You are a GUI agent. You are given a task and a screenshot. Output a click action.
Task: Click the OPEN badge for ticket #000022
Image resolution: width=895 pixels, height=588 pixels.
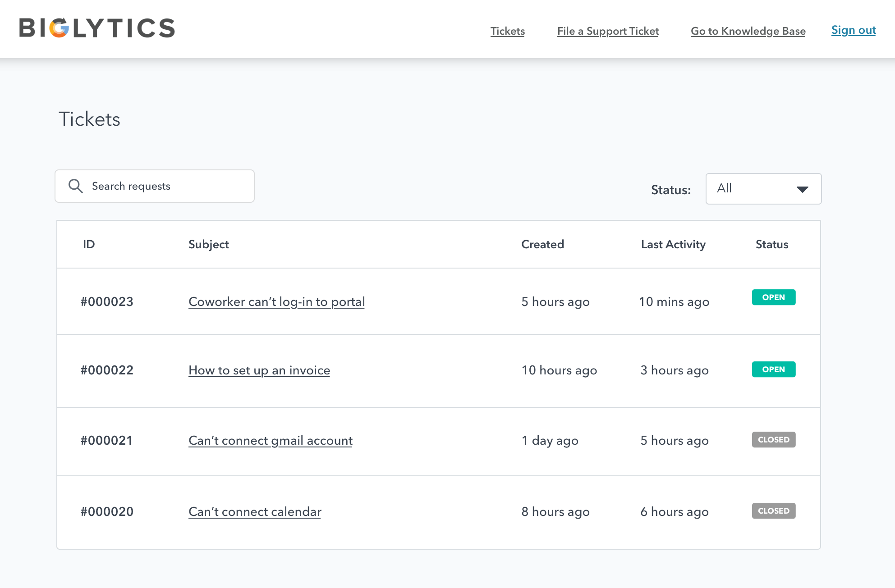[x=773, y=369]
